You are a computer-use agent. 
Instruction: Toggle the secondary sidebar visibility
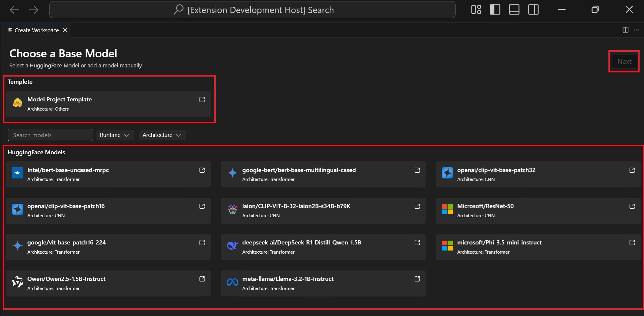(x=533, y=9)
